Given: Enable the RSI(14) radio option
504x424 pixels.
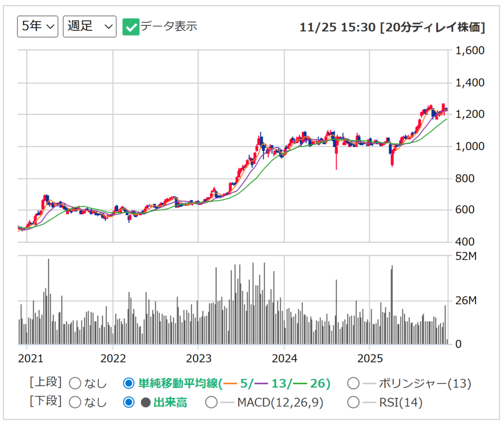Looking at the screenshot, I should point(353,402).
